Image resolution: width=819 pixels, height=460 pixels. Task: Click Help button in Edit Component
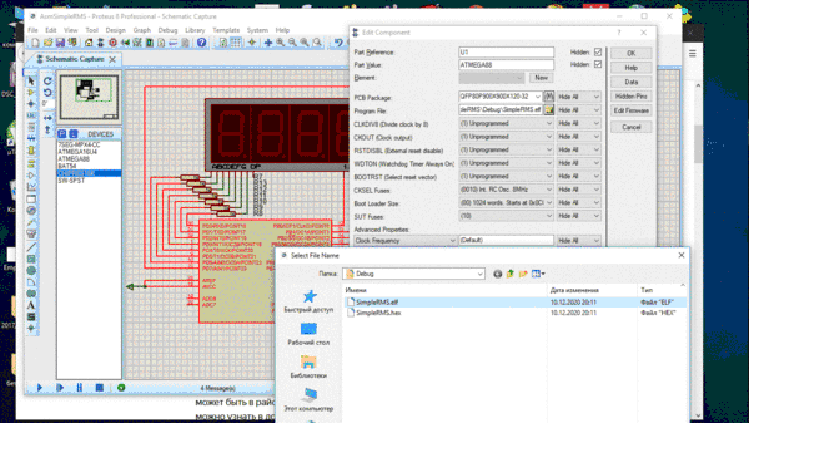click(x=631, y=67)
